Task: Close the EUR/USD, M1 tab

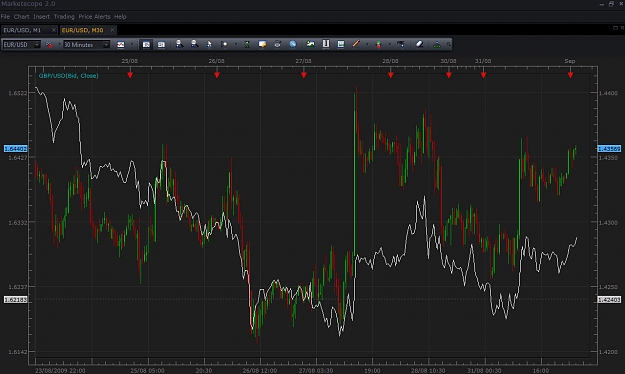Action: pyautogui.click(x=53, y=30)
